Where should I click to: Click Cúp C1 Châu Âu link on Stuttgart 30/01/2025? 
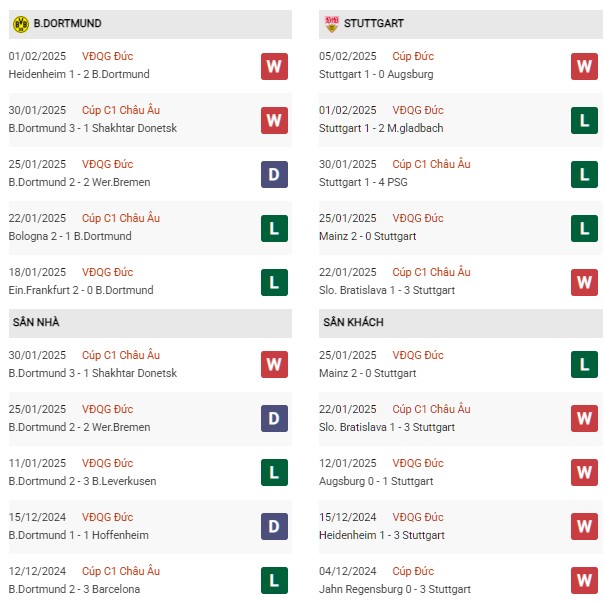(x=431, y=164)
